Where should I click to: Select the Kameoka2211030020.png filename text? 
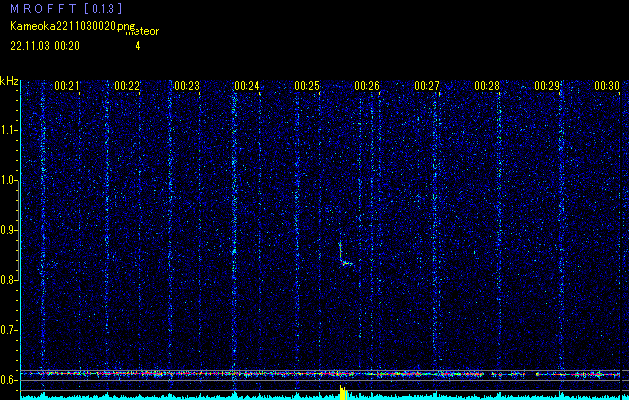pos(73,26)
